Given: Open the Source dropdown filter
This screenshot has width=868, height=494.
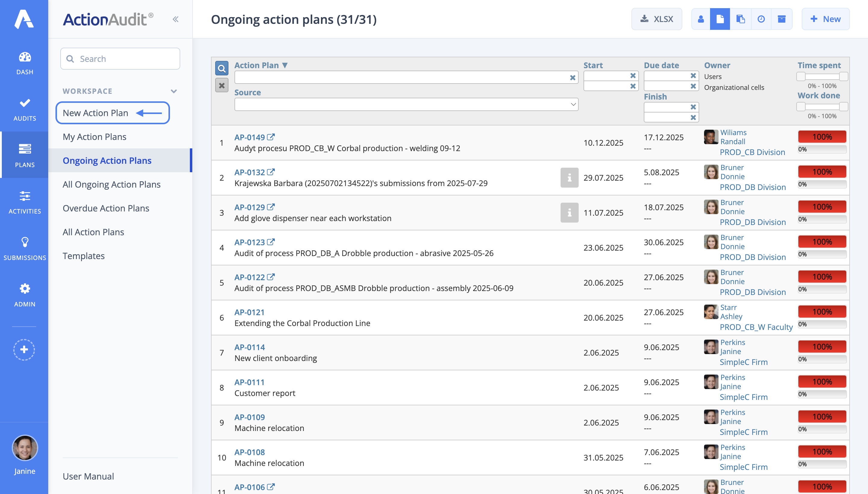Looking at the screenshot, I should pos(406,104).
